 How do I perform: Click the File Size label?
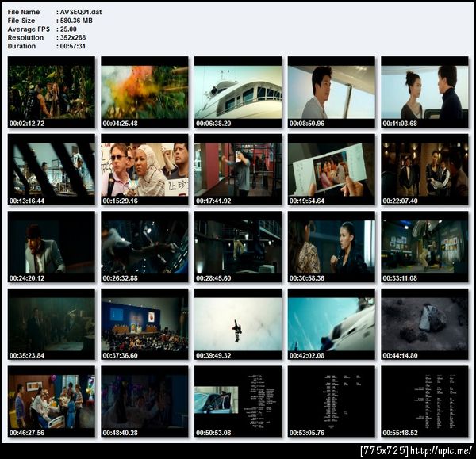[21, 21]
